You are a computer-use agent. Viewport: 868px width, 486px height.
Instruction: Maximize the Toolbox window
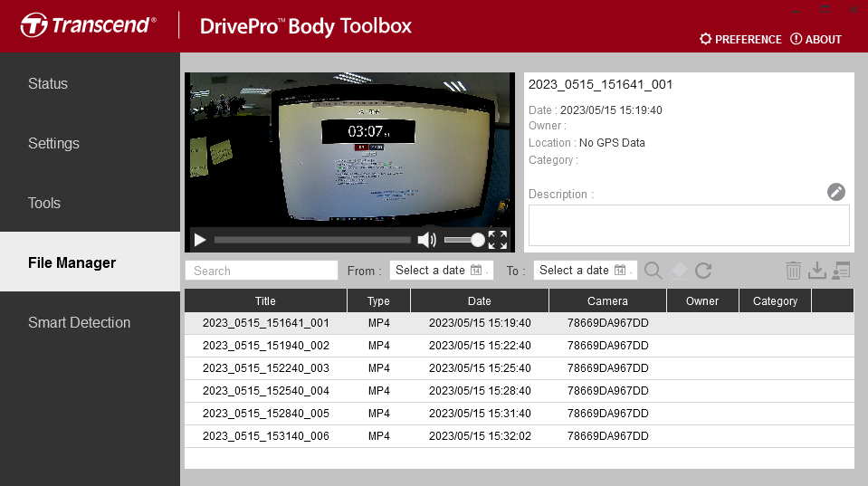click(x=825, y=10)
